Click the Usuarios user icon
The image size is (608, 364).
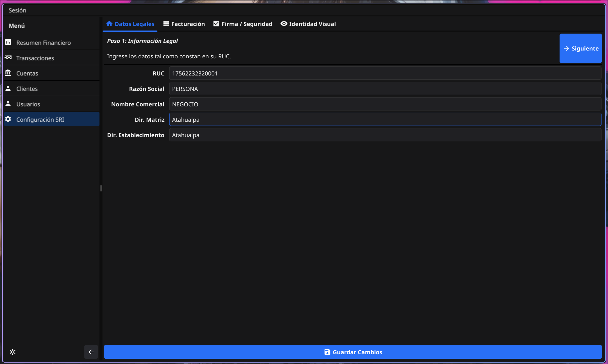click(x=8, y=104)
